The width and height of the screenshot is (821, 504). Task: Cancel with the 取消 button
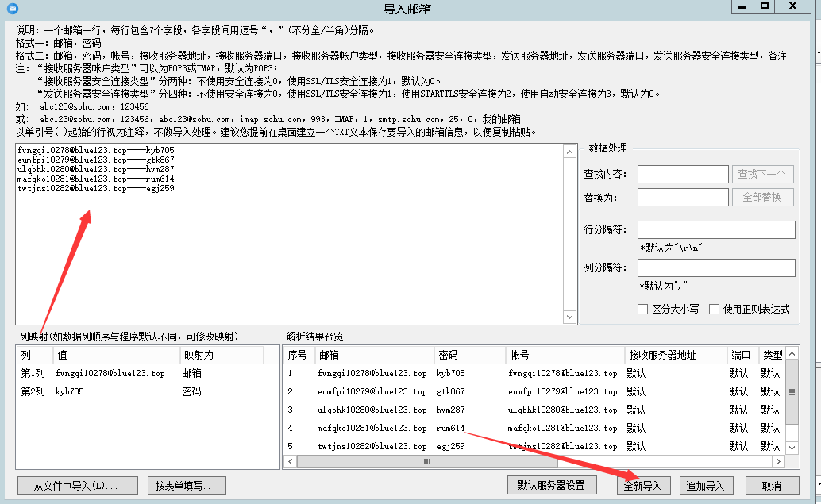coord(772,486)
